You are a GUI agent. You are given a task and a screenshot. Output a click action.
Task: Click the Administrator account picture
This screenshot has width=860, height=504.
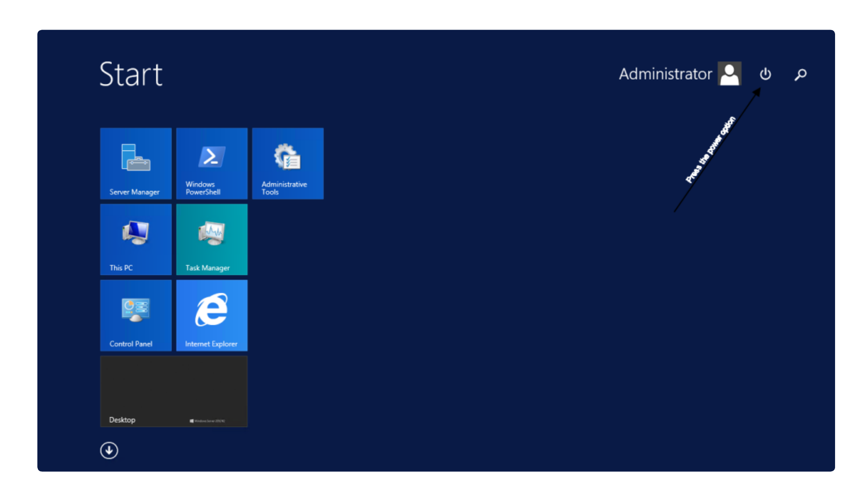coord(730,74)
